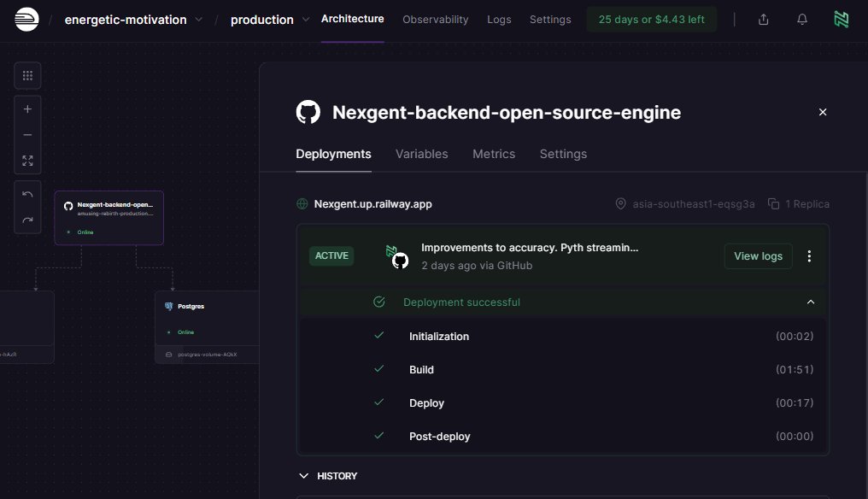This screenshot has width=868, height=499.
Task: Open the Metrics tab
Action: (x=494, y=154)
